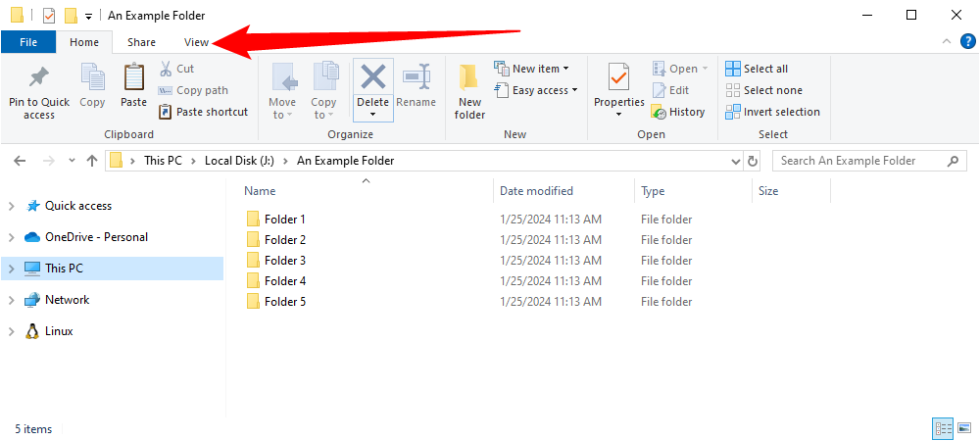Click Paste shortcut in ribbon
Viewport: 980px width, 441px height.
click(x=204, y=112)
